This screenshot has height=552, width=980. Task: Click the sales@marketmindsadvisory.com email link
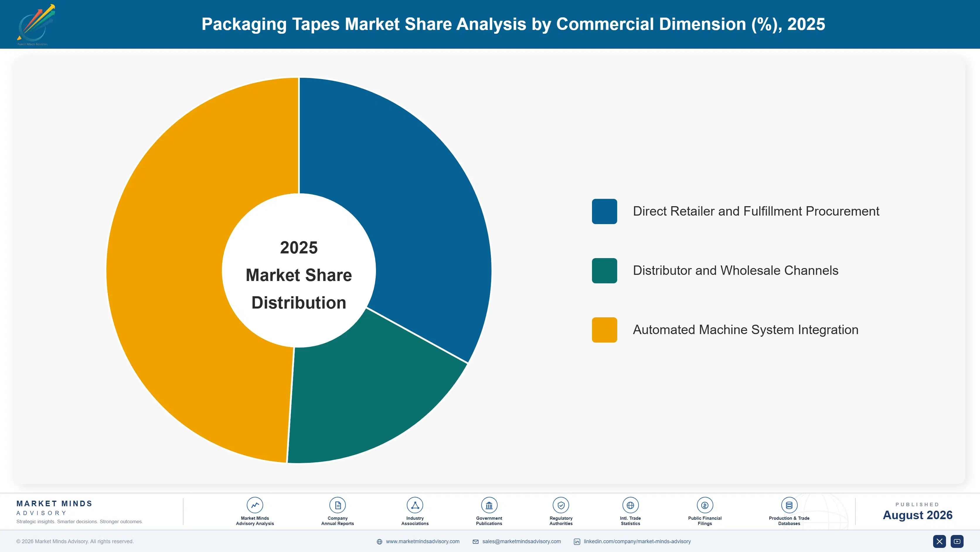[521, 541]
